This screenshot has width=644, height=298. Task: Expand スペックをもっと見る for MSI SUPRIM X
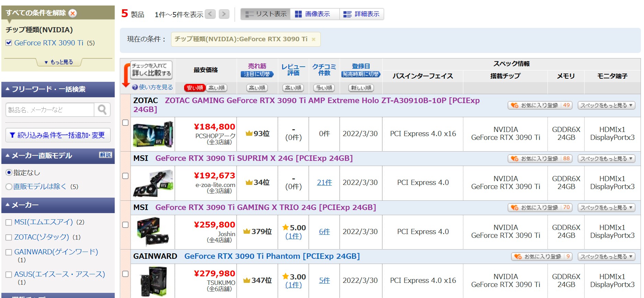click(606, 159)
